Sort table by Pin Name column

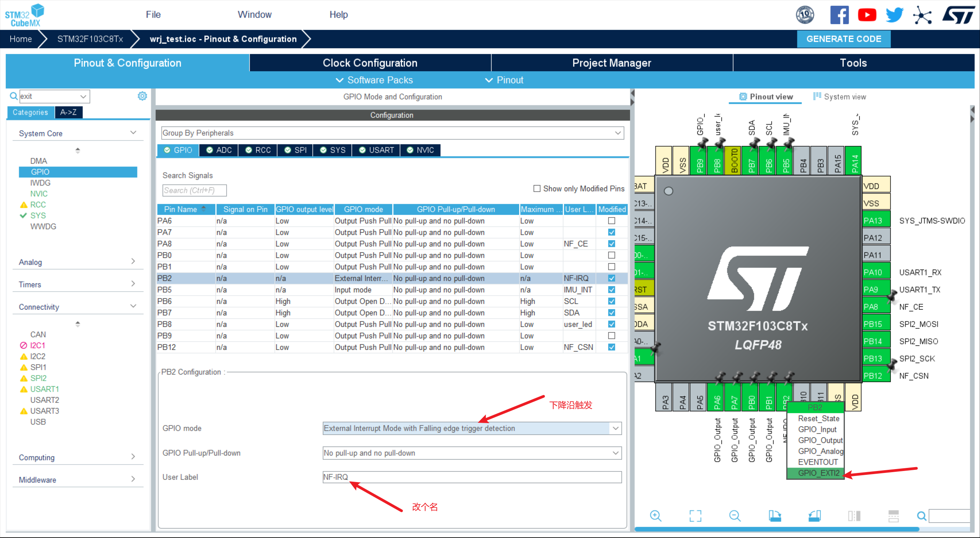click(x=186, y=209)
